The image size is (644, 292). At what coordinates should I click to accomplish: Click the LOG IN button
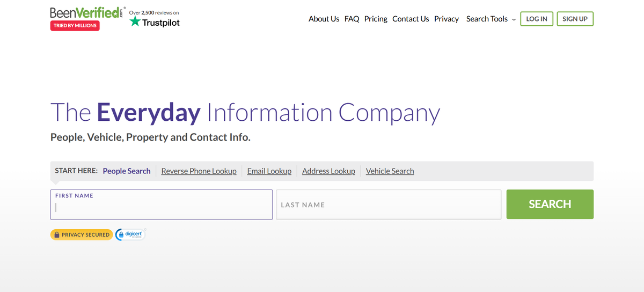[537, 19]
